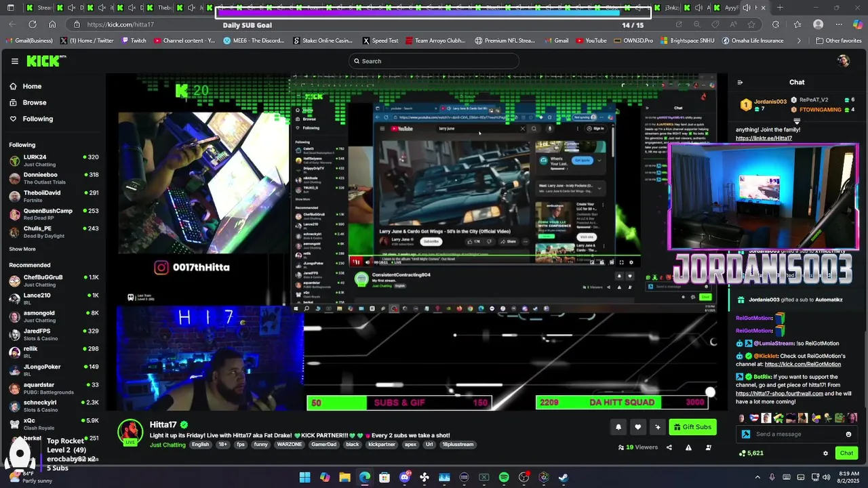Click the browser address bar URL
This screenshot has width=868, height=488.
(121, 24)
